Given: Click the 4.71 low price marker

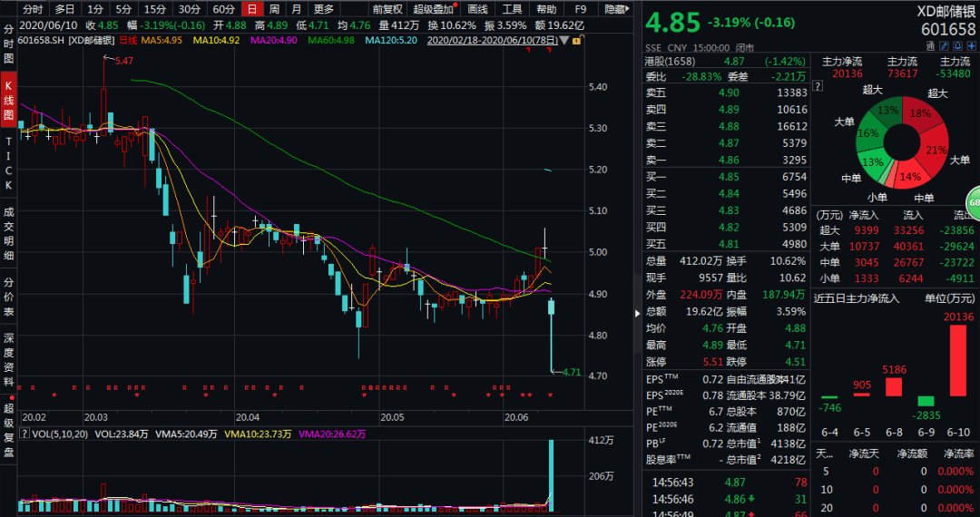Looking at the screenshot, I should (x=572, y=372).
